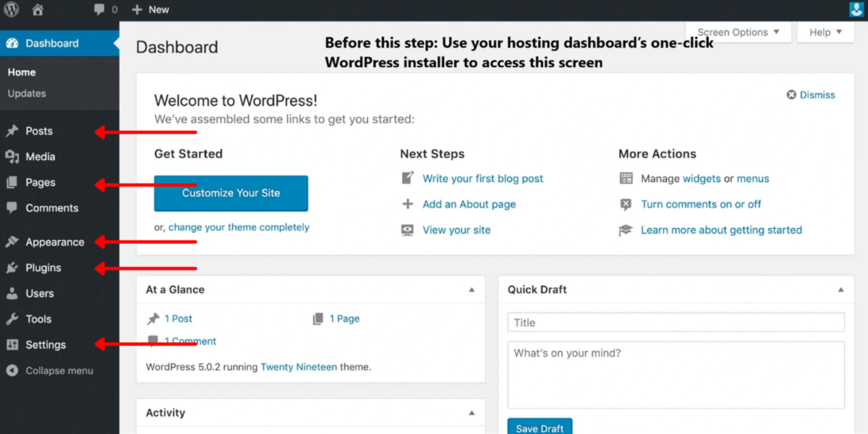Open the menus link
The width and height of the screenshot is (868, 434).
[753, 179]
